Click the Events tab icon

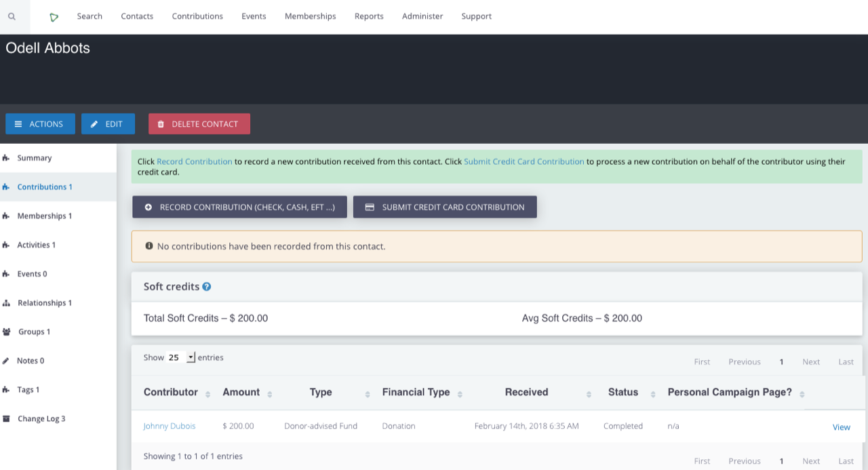[6, 274]
